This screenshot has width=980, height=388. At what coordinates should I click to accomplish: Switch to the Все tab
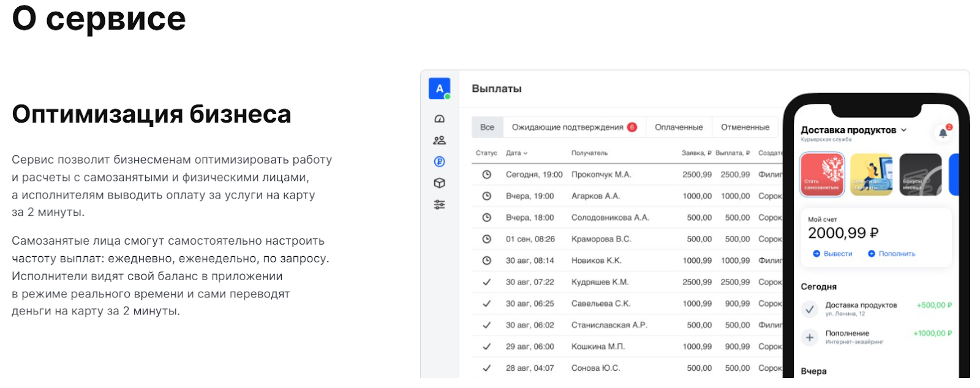(x=487, y=127)
